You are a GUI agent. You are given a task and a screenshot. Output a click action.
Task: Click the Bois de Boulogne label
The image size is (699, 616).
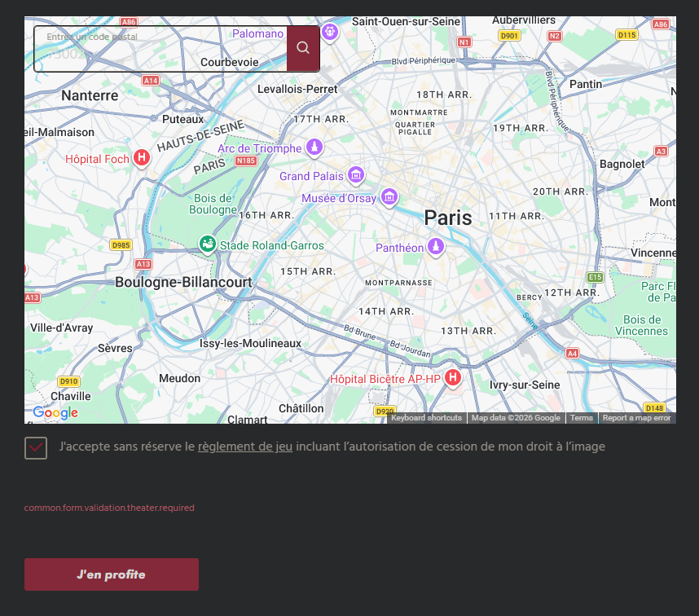pyautogui.click(x=213, y=204)
